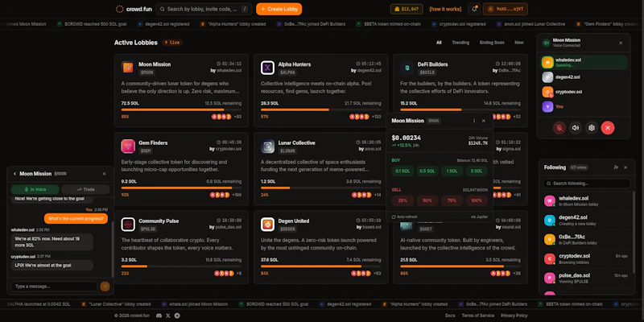Click Moon Mission lobby card icon

click(x=128, y=68)
